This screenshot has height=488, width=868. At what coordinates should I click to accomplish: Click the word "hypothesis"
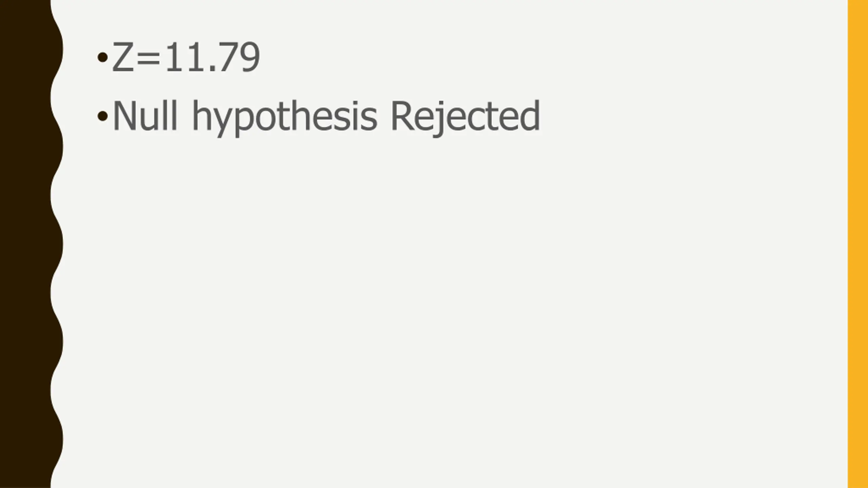coord(284,116)
